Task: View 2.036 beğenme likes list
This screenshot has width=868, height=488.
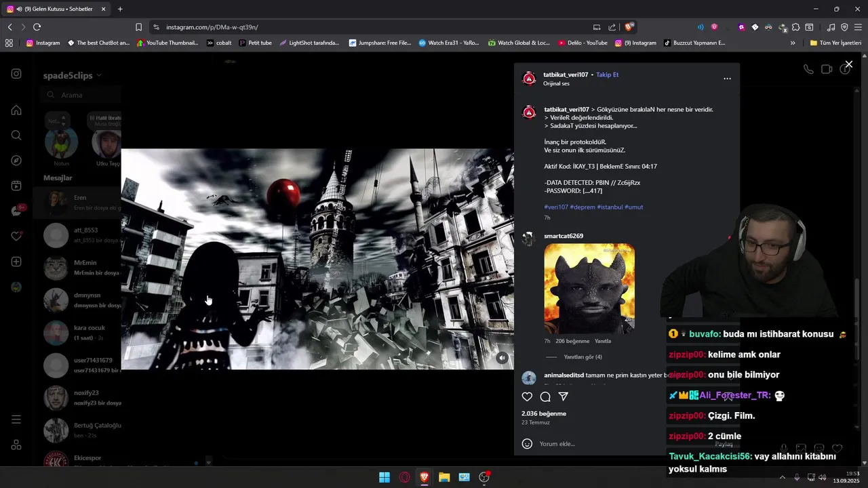Action: pos(544,413)
